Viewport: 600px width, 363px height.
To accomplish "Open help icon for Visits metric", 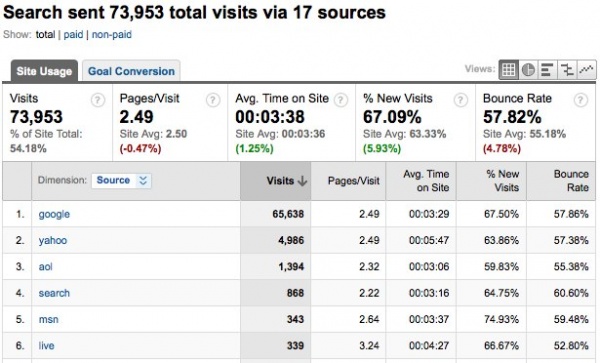I will pyautogui.click(x=98, y=100).
